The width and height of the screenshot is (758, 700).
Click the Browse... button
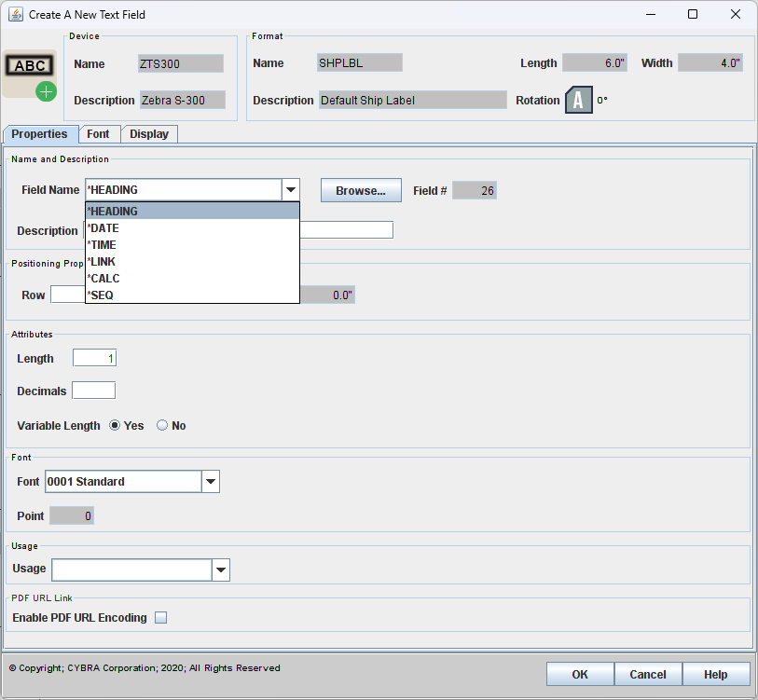[361, 190]
